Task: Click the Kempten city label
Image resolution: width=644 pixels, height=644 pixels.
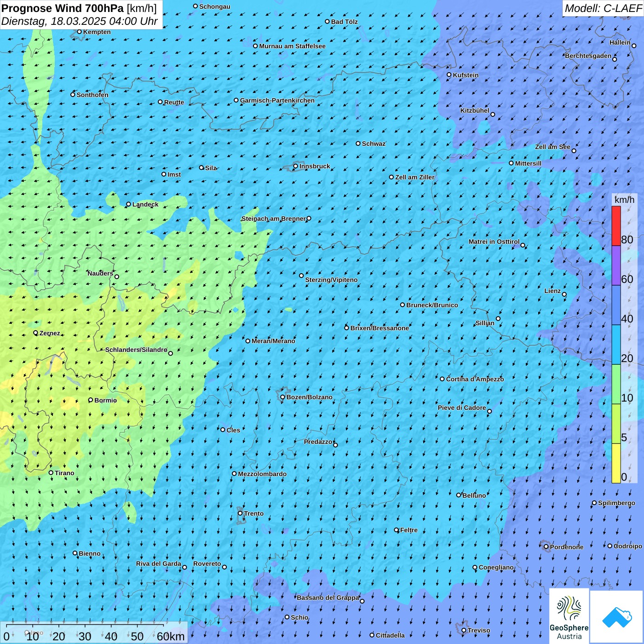Action: pos(97,32)
